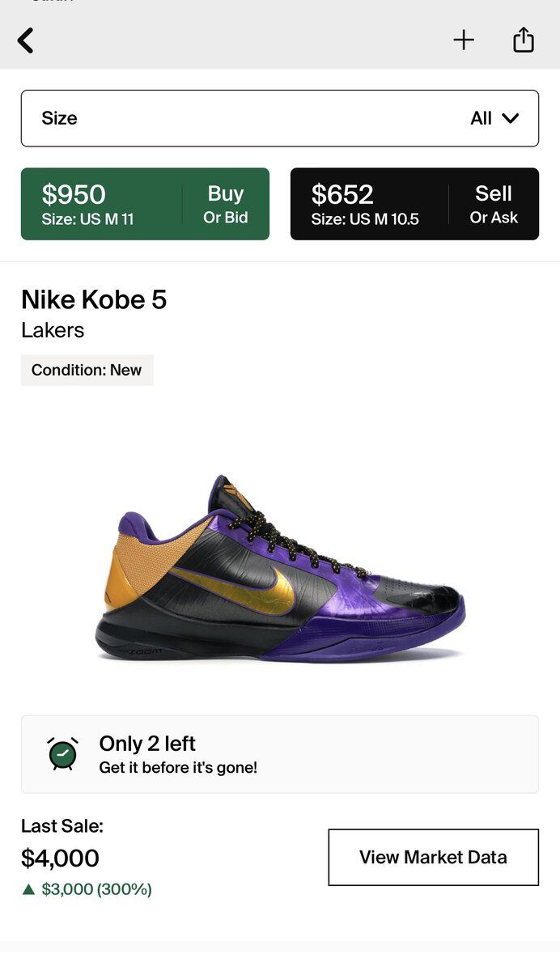
Task: Tap the Size label in selector
Action: pos(59,118)
